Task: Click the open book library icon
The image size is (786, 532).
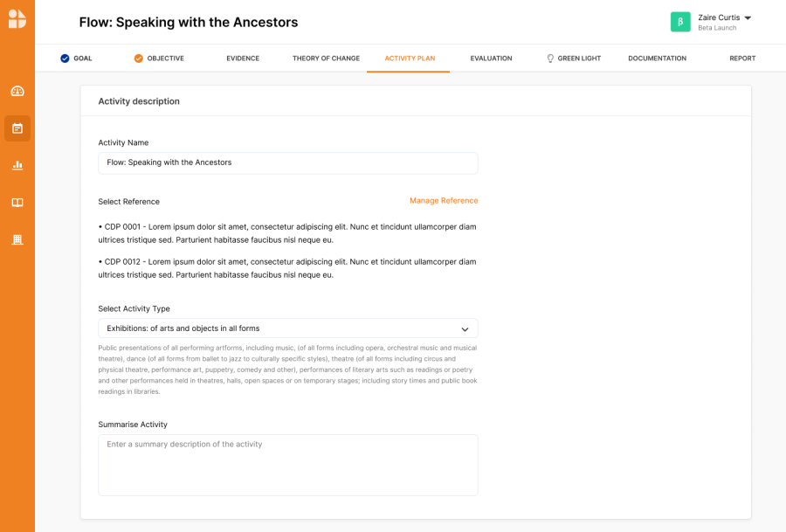Action: point(17,203)
